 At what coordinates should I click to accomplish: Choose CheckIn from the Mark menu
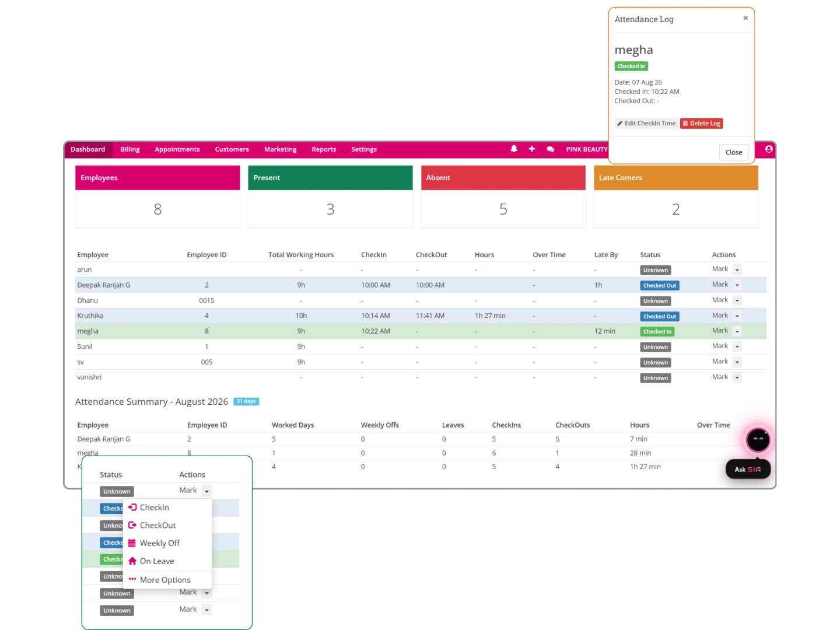pyautogui.click(x=167, y=508)
